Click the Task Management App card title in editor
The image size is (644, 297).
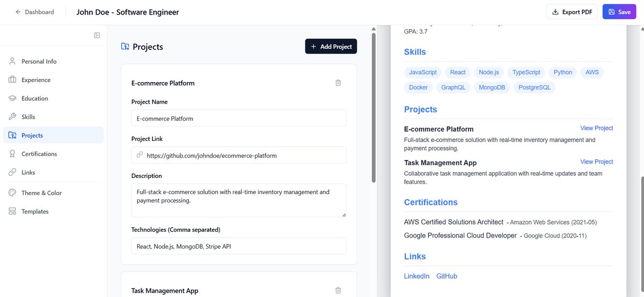165,291
